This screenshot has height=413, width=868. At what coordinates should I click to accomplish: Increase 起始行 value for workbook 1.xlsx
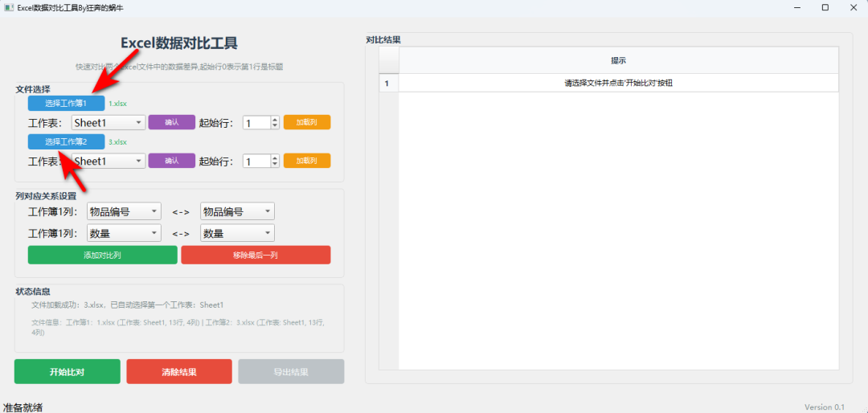[x=275, y=120]
